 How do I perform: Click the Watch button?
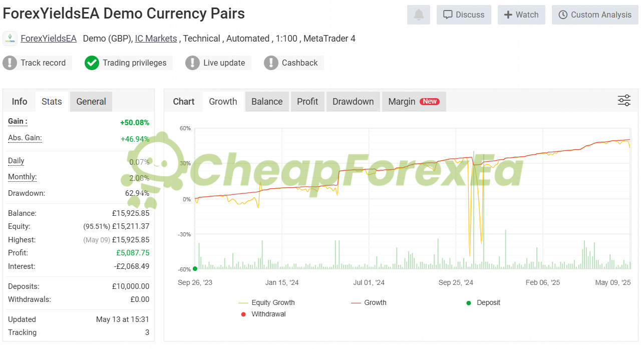[x=521, y=15]
